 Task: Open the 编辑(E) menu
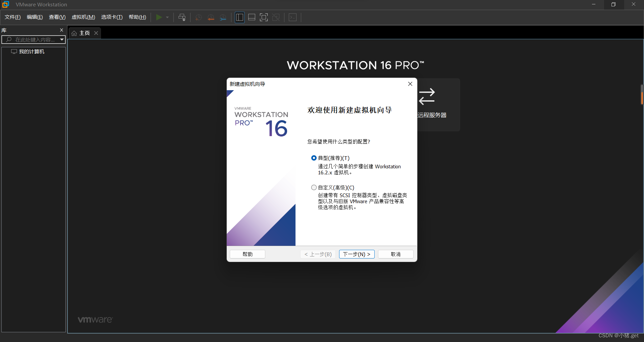pyautogui.click(x=35, y=17)
